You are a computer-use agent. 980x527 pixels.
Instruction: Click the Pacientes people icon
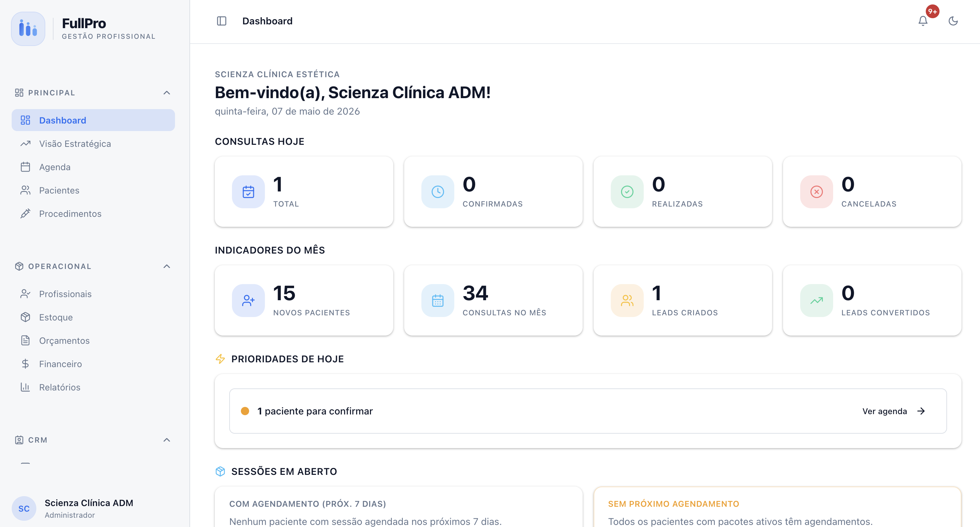(x=25, y=190)
